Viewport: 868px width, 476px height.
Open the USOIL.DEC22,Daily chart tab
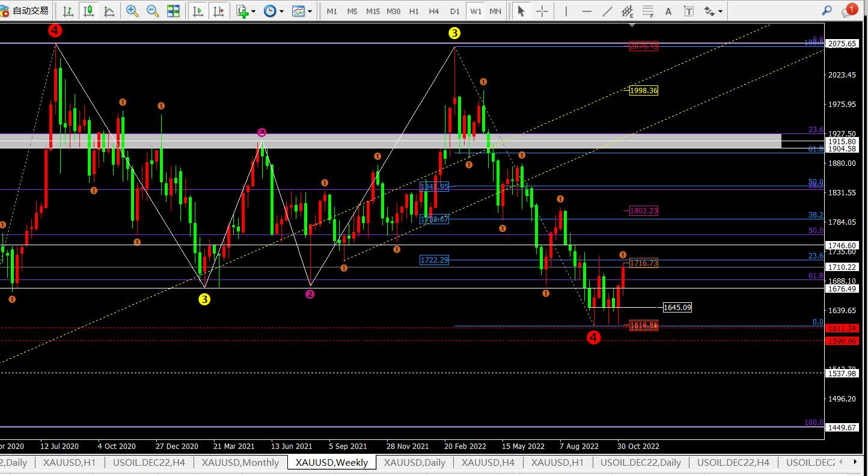(641, 462)
